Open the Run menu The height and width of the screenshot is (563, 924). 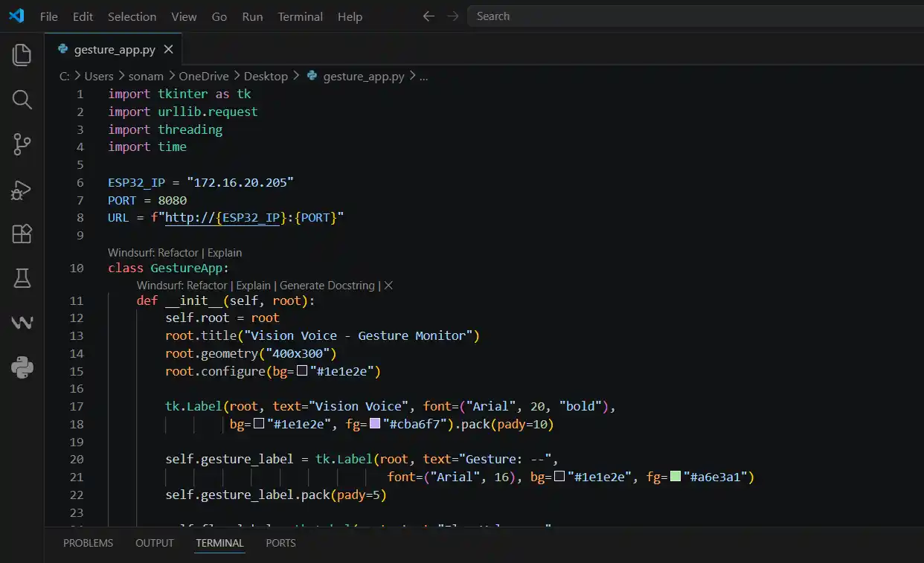click(x=252, y=16)
